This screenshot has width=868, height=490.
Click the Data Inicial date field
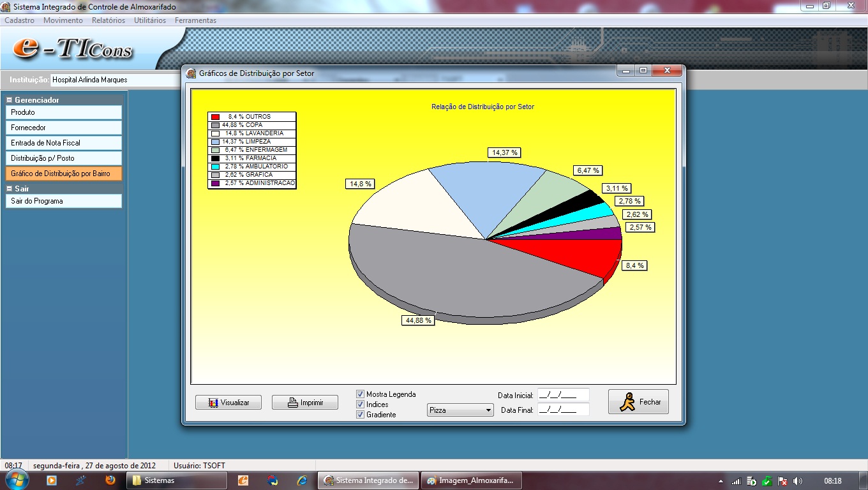(x=563, y=396)
